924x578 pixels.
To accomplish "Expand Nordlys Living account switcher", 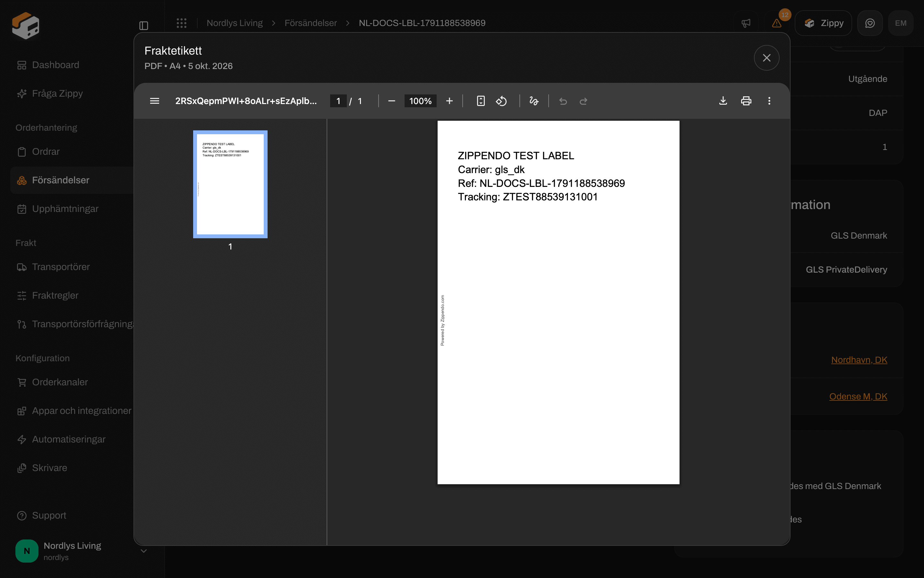I will click(x=82, y=551).
